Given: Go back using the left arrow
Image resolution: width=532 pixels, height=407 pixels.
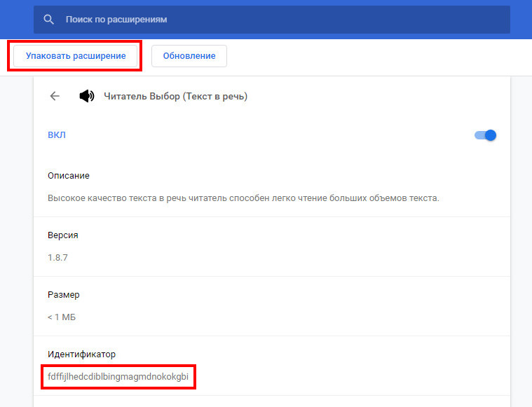Looking at the screenshot, I should (x=55, y=97).
